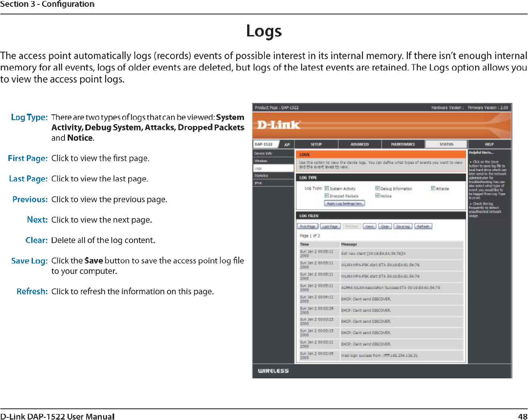Select the log row timestamped 00:03:39

point(381,310)
